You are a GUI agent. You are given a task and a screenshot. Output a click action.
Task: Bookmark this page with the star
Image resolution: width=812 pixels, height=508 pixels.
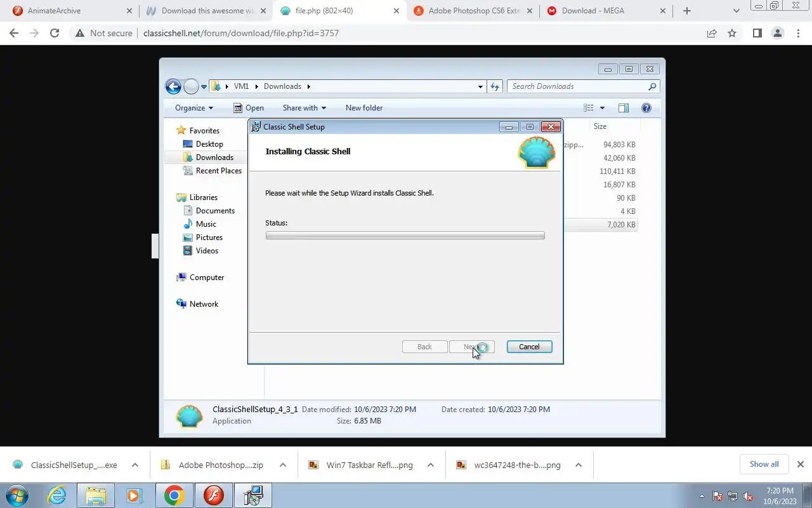click(x=732, y=33)
